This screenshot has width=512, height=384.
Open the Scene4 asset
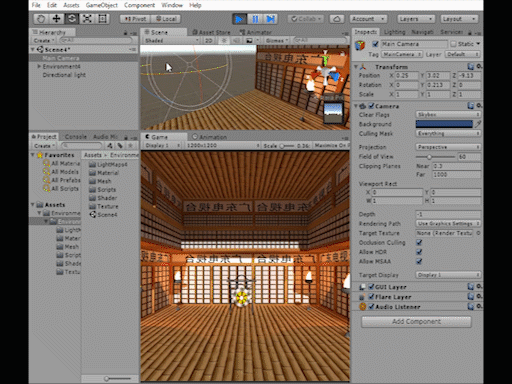[x=104, y=215]
